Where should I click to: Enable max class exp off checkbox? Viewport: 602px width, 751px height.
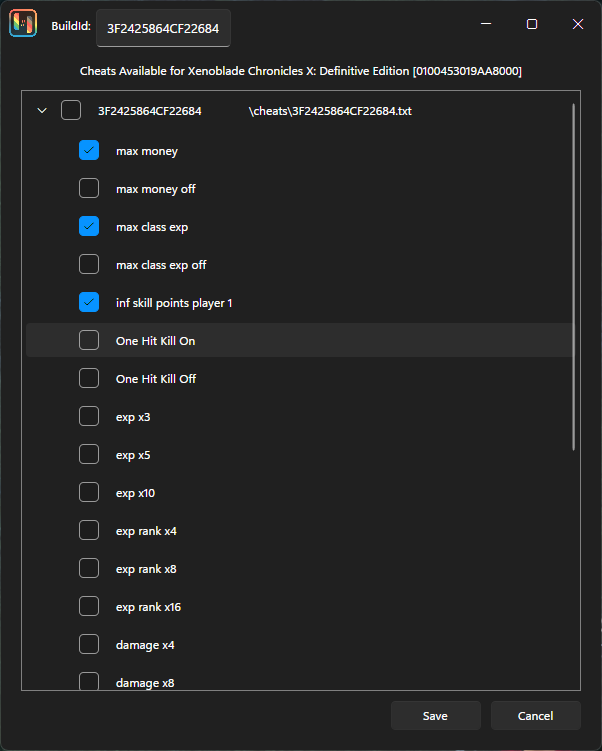[89, 264]
